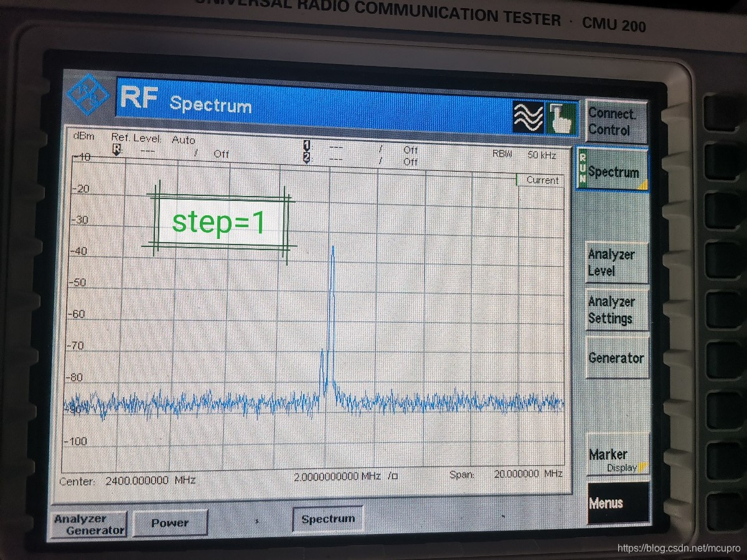Switch to the bottom Spectrum tab
Viewport: 747px width, 560px height.
(327, 519)
